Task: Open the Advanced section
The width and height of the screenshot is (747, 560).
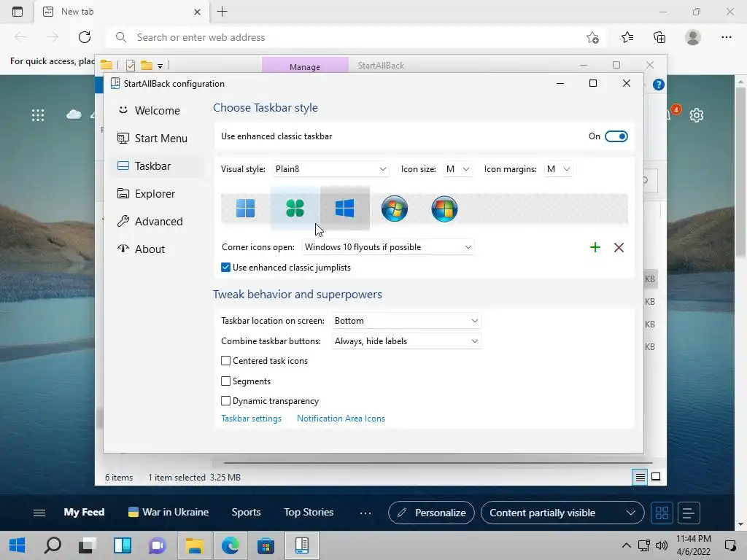Action: pos(158,222)
